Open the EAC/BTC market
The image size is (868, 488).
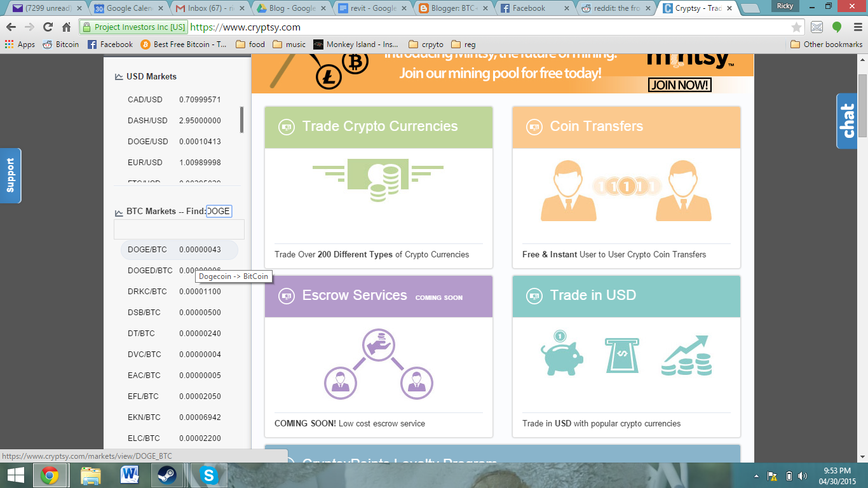click(x=179, y=376)
